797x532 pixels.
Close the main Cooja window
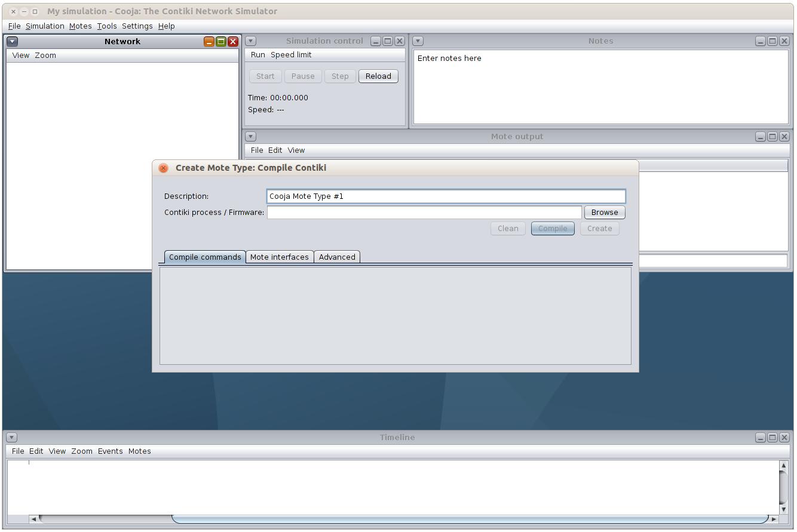[x=14, y=11]
